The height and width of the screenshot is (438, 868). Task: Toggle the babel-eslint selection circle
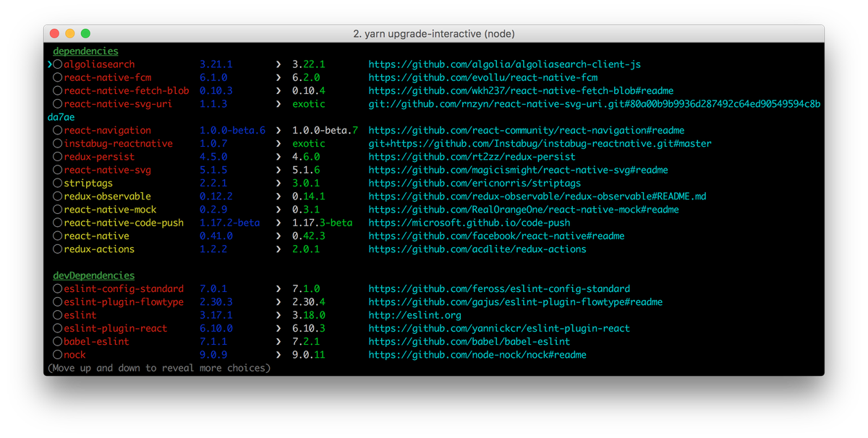58,341
